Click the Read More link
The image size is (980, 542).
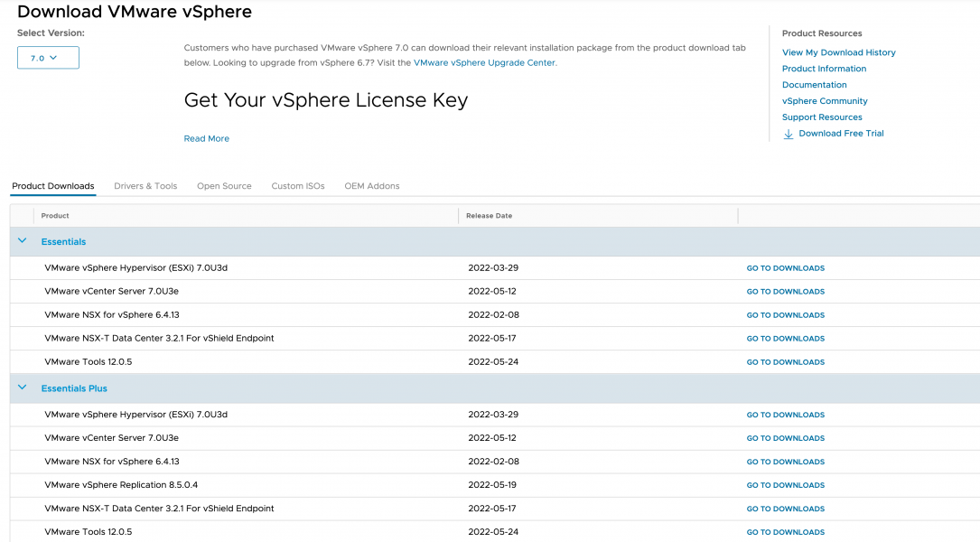click(206, 138)
